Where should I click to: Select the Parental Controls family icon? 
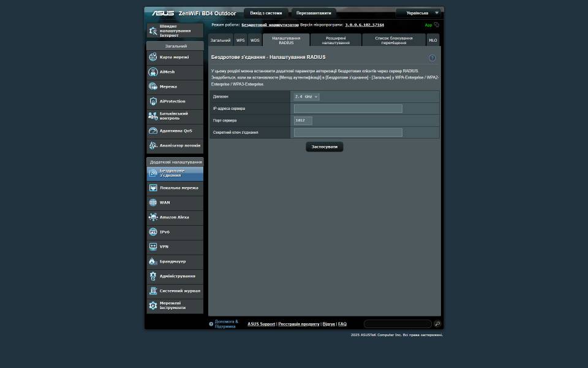153,116
